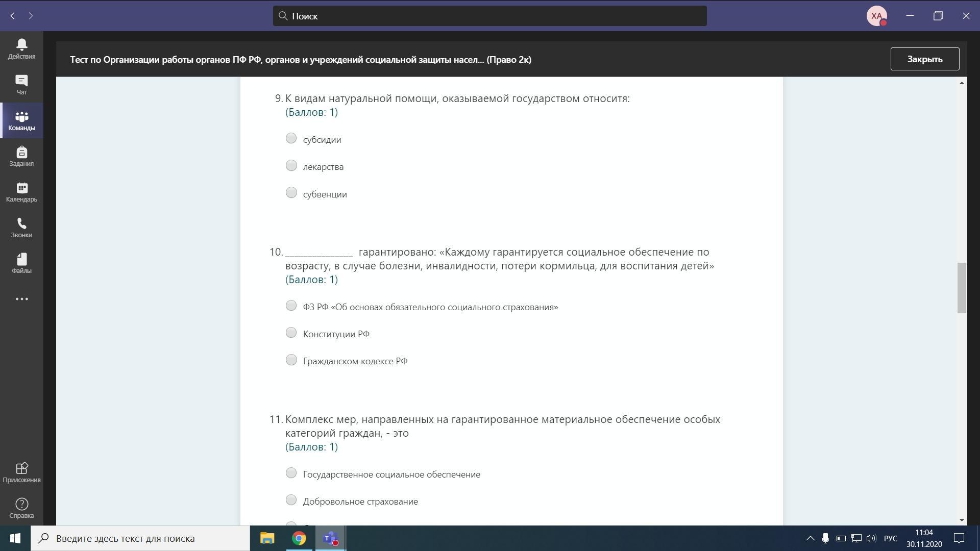Click the vertical scrollbar thumb
Image resolution: width=980 pixels, height=551 pixels.
(x=962, y=288)
